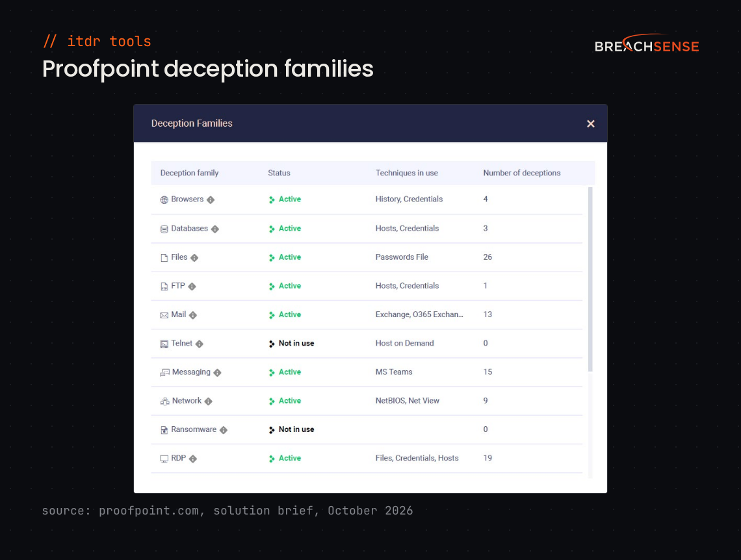The image size is (741, 560).
Task: Open the info diamond next to FTP
Action: [x=192, y=286]
